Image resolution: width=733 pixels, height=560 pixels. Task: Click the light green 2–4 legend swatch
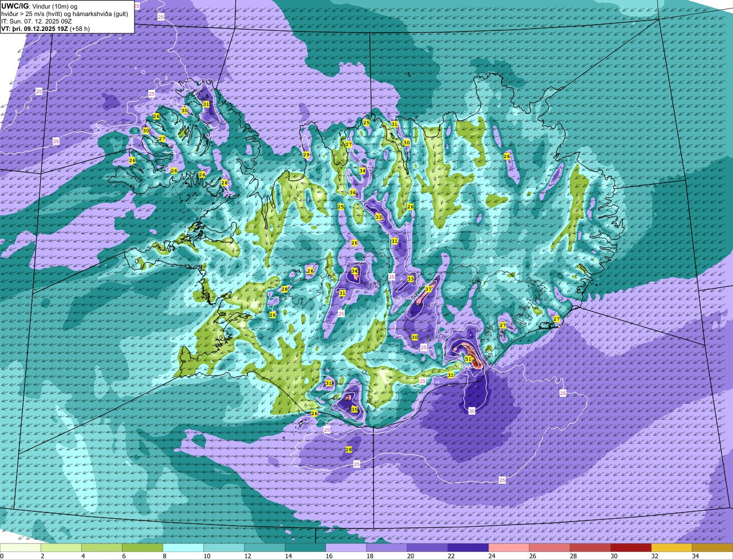(61, 548)
